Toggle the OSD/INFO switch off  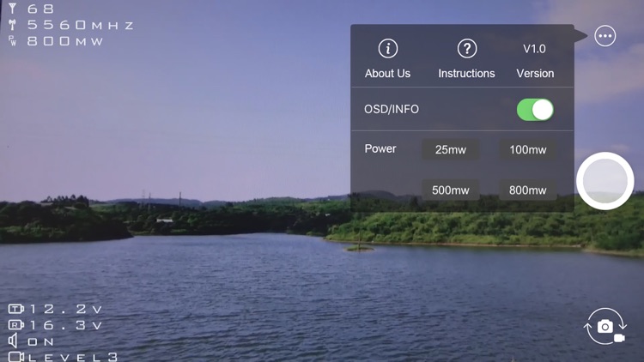535,110
